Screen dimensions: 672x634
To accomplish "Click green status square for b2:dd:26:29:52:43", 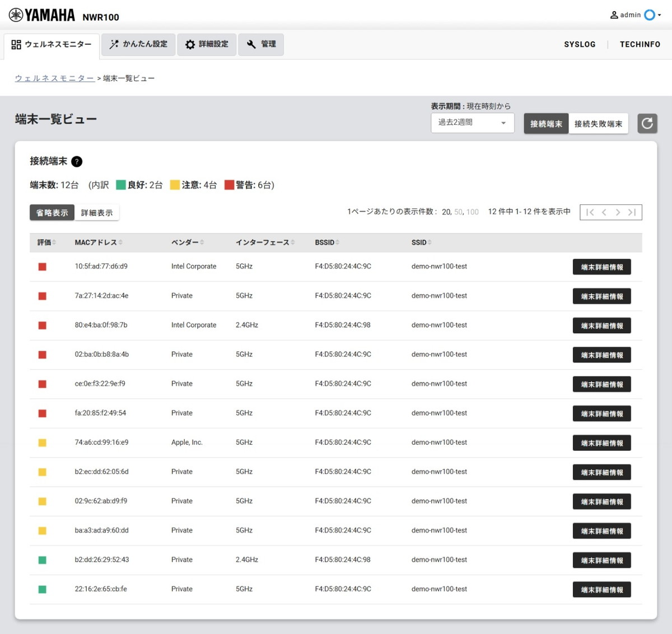I will tap(42, 560).
